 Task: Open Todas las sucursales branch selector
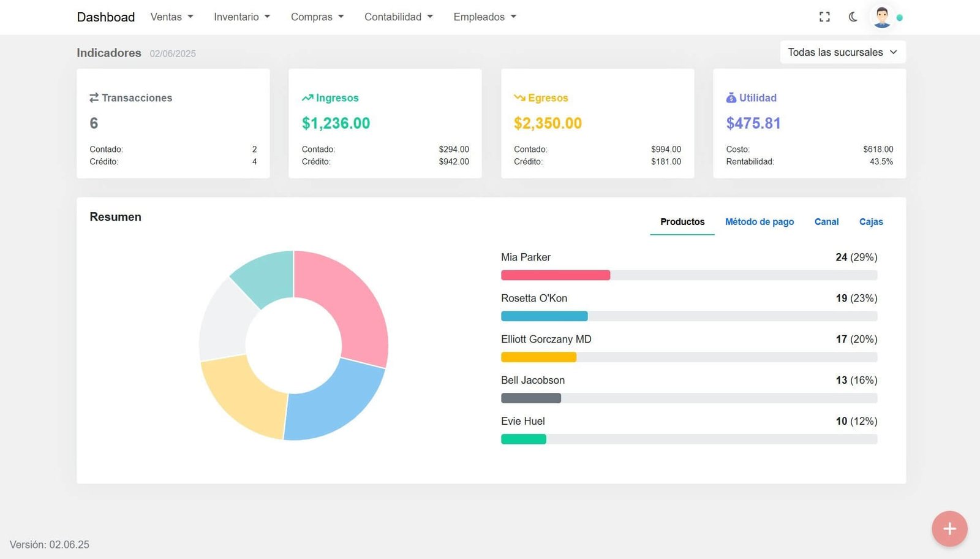point(842,52)
